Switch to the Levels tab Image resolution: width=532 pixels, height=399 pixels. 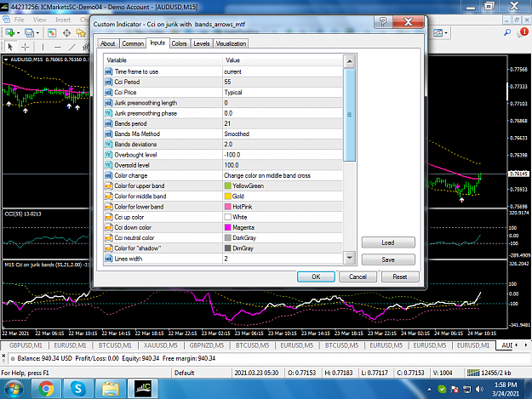click(x=202, y=43)
